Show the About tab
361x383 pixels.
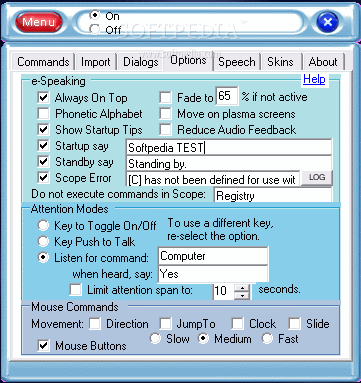tap(323, 62)
